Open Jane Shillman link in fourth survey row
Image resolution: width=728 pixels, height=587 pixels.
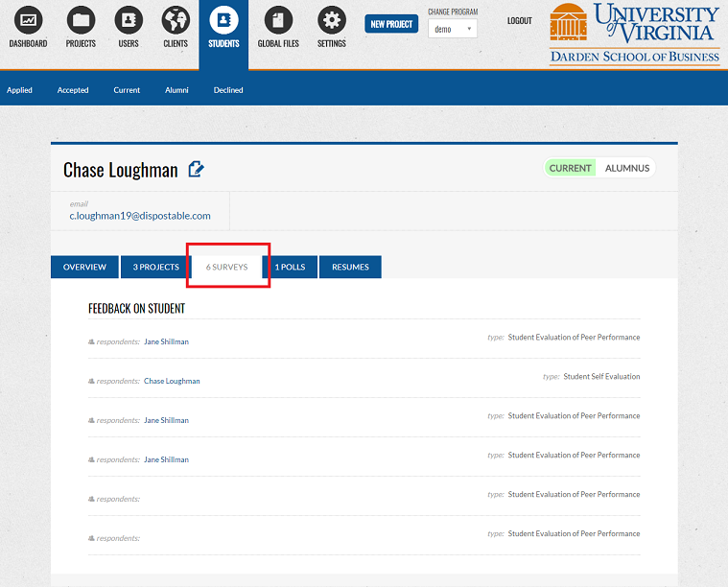pyautogui.click(x=166, y=459)
